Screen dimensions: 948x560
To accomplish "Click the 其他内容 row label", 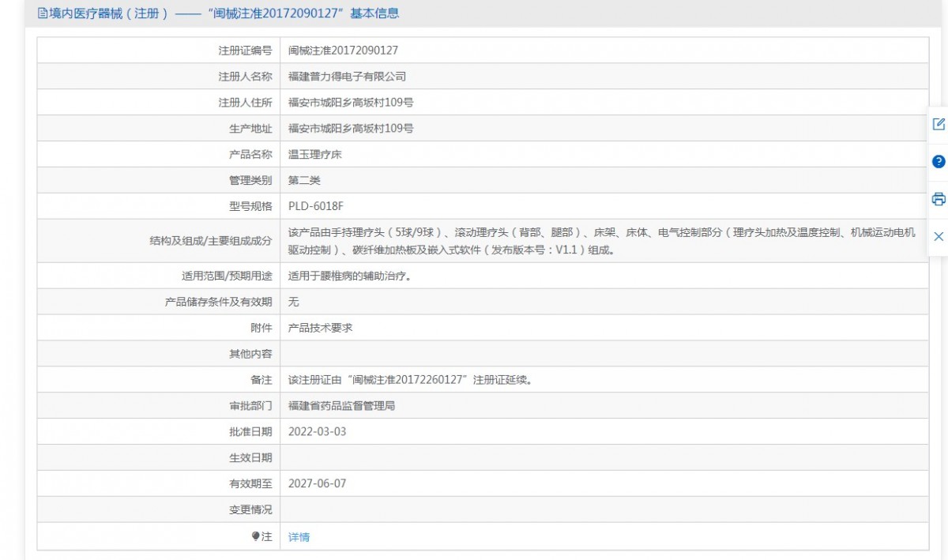I will [250, 354].
